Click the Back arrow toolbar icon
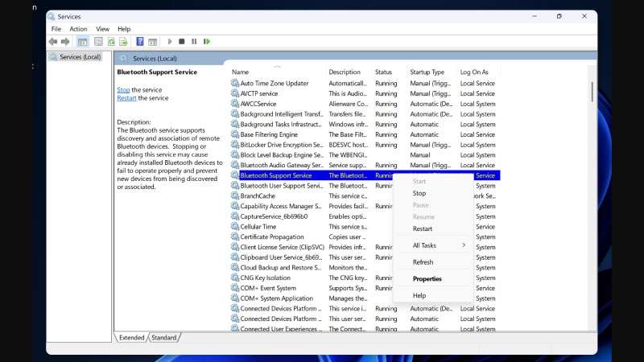The height and width of the screenshot is (362, 644). tap(52, 42)
